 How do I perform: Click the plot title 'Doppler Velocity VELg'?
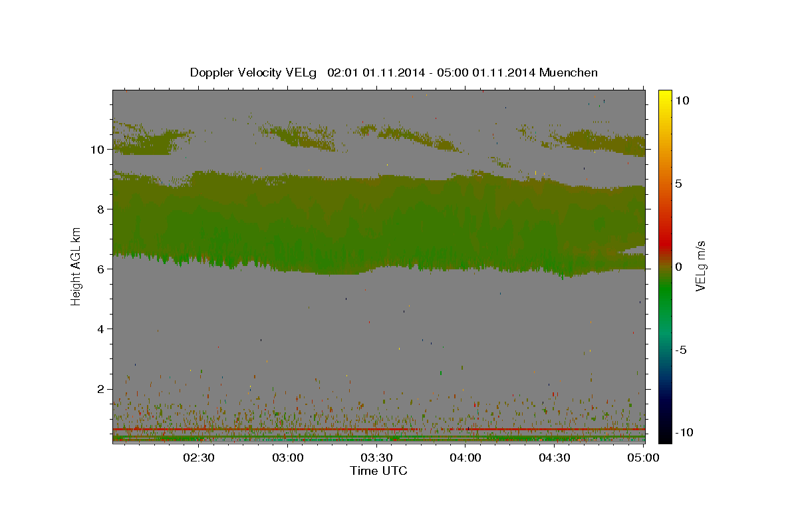pos(253,72)
